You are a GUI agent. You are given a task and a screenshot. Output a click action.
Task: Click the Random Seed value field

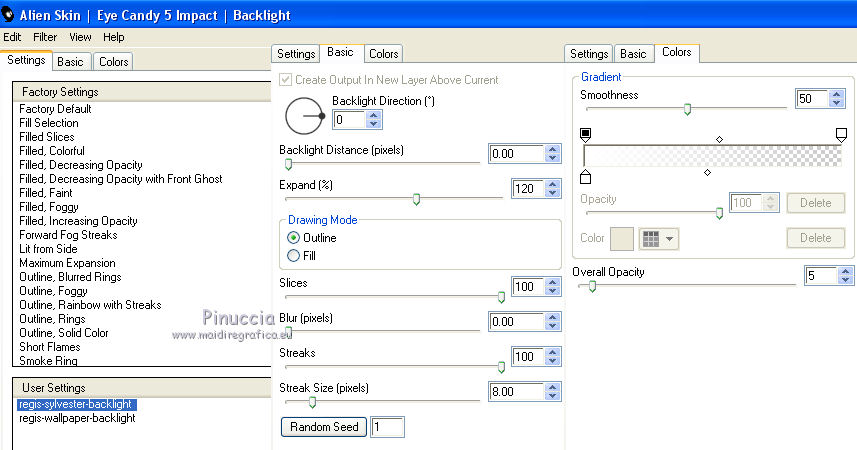(388, 427)
